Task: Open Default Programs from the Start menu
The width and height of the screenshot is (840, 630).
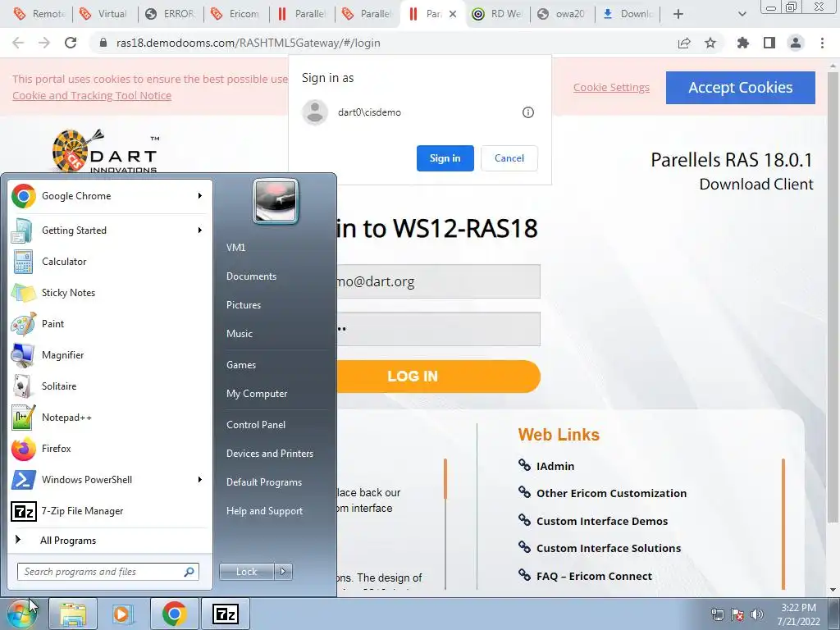Action: click(264, 482)
